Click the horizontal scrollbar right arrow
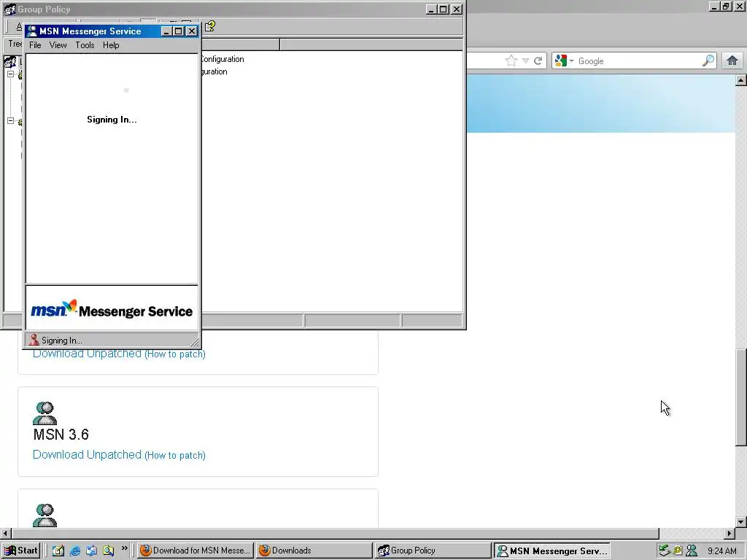Screen dimensions: 747x560 point(729,533)
